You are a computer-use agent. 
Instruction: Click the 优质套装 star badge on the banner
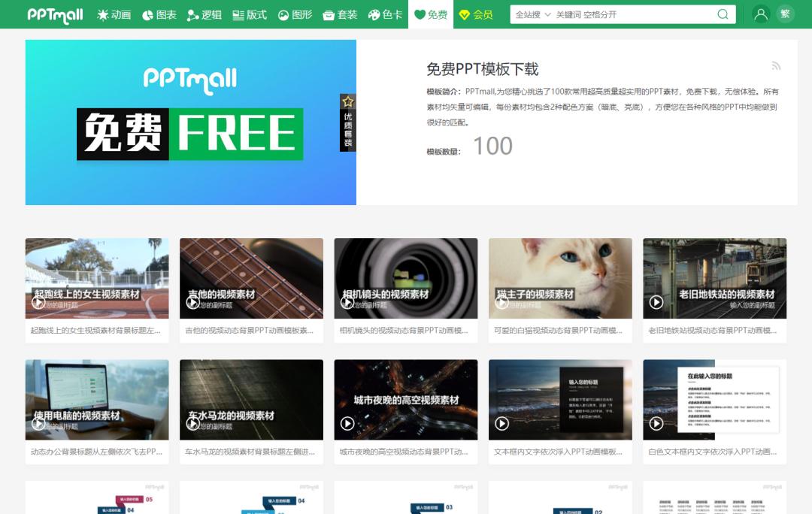(x=347, y=120)
